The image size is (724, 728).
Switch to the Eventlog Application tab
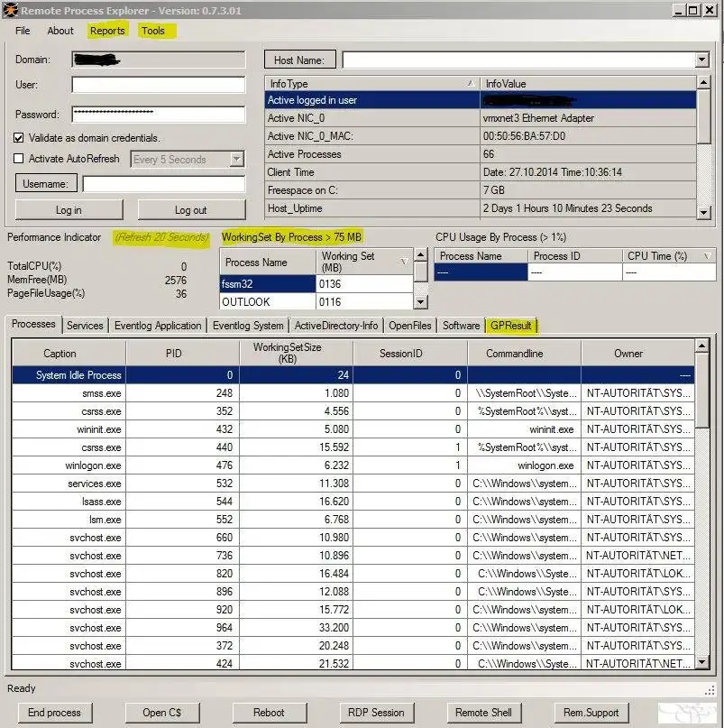[158, 326]
